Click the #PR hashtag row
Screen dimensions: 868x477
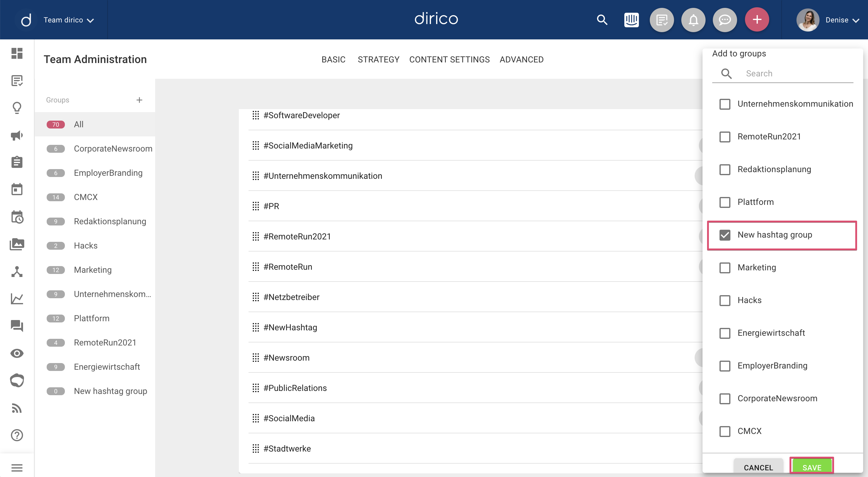(x=475, y=206)
